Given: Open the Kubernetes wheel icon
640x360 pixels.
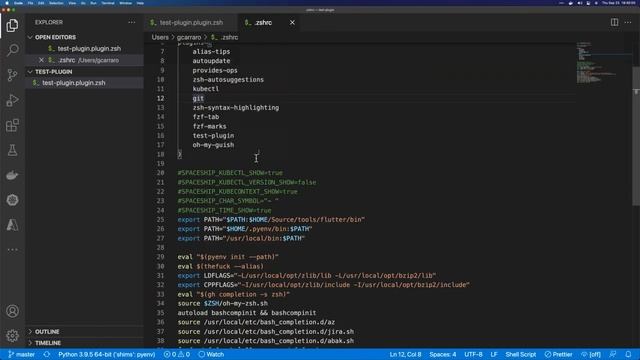Looking at the screenshot, I should coord(12,200).
